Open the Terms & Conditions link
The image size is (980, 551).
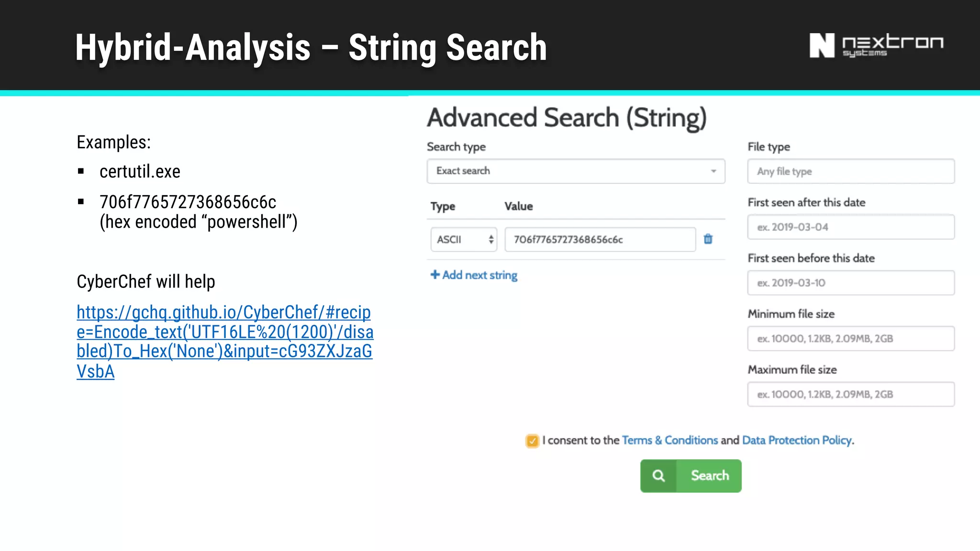(x=670, y=440)
